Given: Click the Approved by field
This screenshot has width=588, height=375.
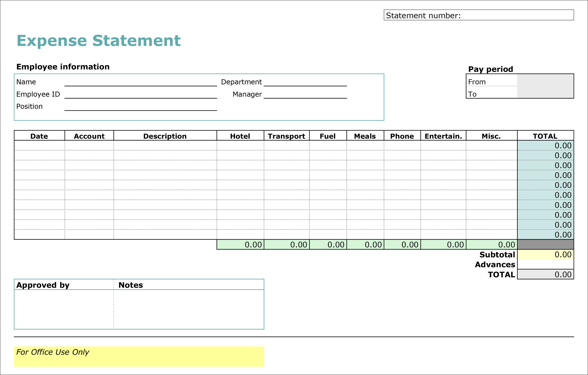Looking at the screenshot, I should (x=56, y=305).
